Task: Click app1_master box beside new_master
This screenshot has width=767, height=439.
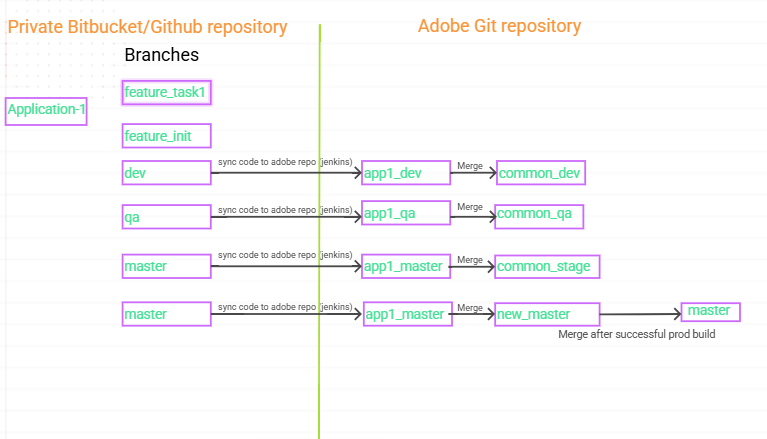Action: coord(407,314)
